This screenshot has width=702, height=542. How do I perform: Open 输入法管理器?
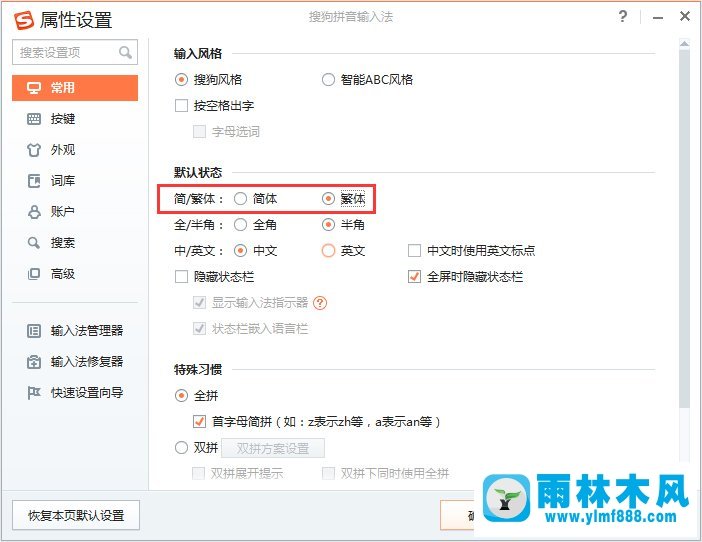[75, 331]
